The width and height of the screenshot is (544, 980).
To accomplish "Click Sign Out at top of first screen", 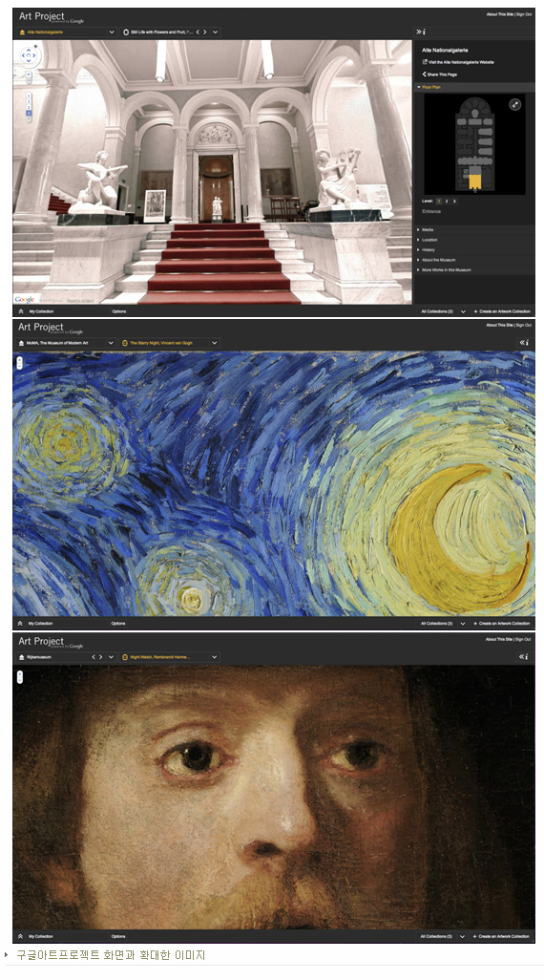I will point(524,13).
